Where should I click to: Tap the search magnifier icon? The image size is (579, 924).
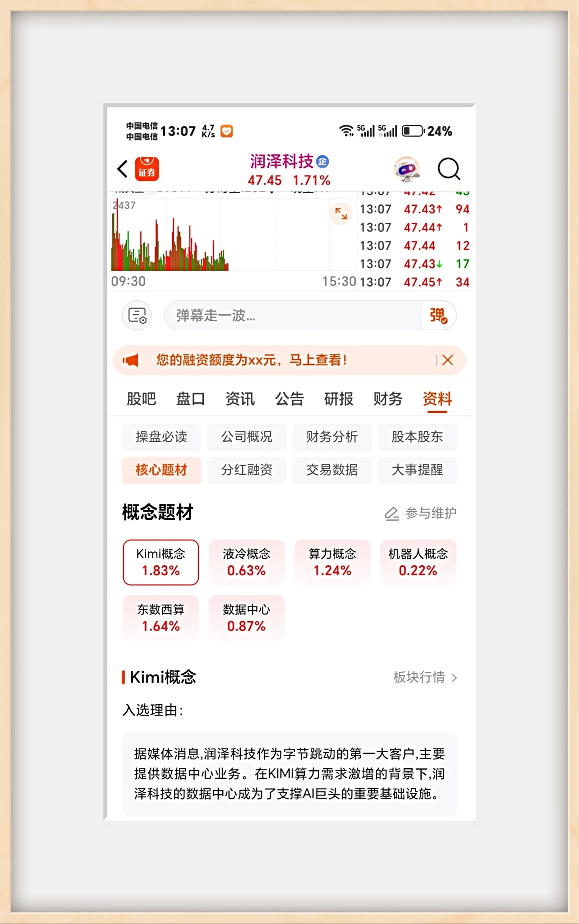tap(449, 169)
